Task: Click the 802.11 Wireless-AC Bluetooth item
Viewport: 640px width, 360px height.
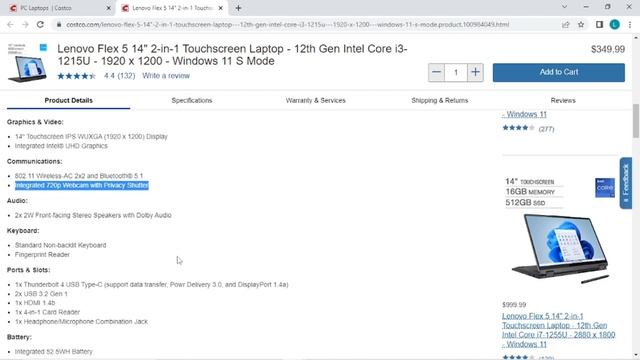Action: [79, 176]
